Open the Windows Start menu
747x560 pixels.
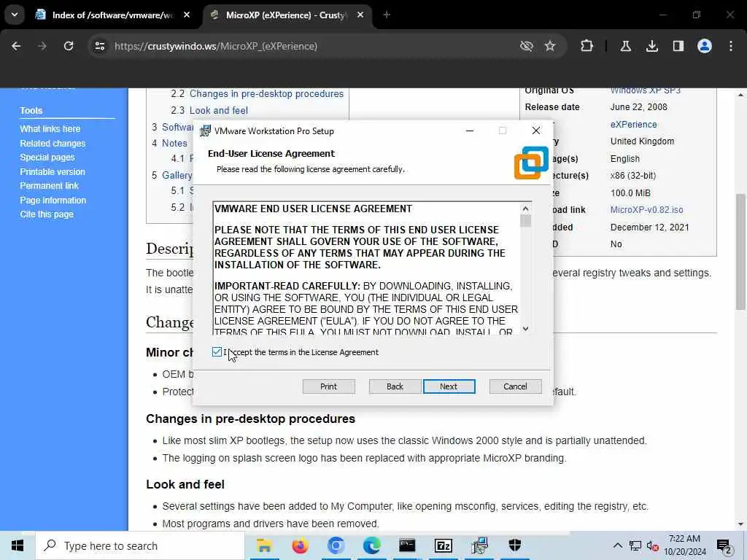coord(18,545)
